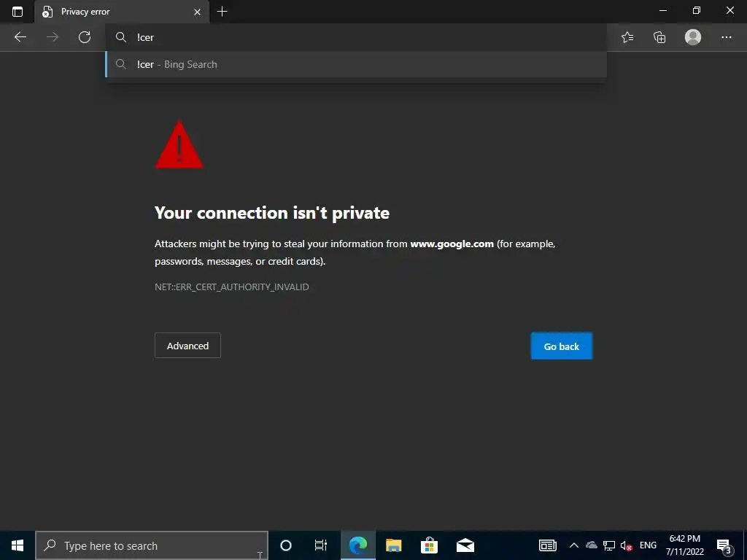Image resolution: width=747 pixels, height=560 pixels.
Task: Click the NET::ERR_CERT_AUTHORITY_INVALID error code
Action: [x=231, y=287]
